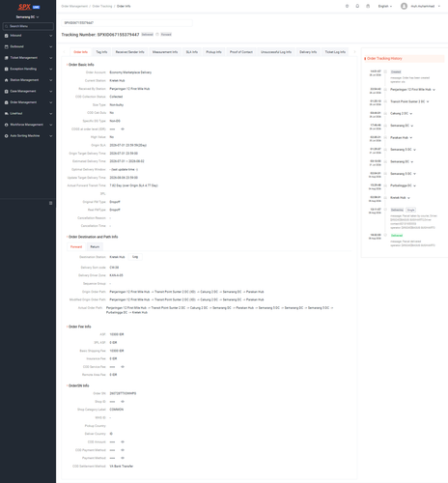Open the LineHaul truck icon in sidebar
This screenshot has width=448, height=483.
point(7,114)
